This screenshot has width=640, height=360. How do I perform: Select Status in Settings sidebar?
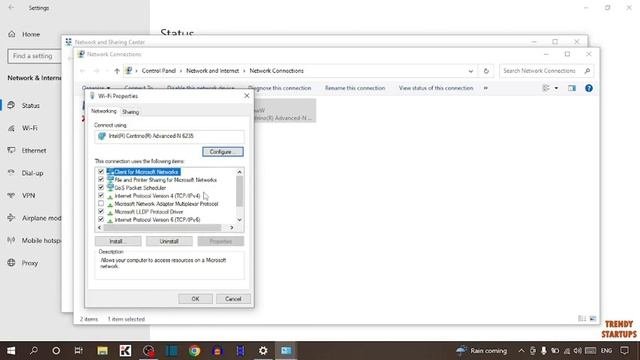31,105
